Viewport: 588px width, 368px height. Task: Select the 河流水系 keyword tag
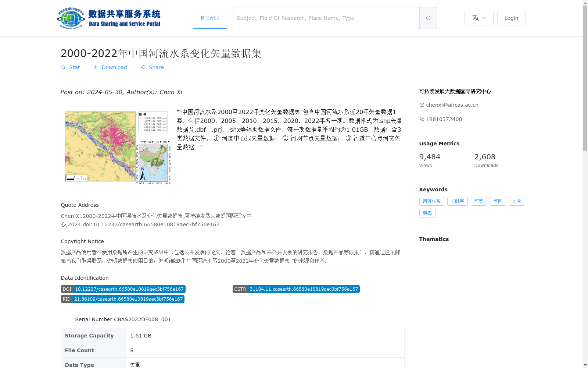tap(431, 201)
